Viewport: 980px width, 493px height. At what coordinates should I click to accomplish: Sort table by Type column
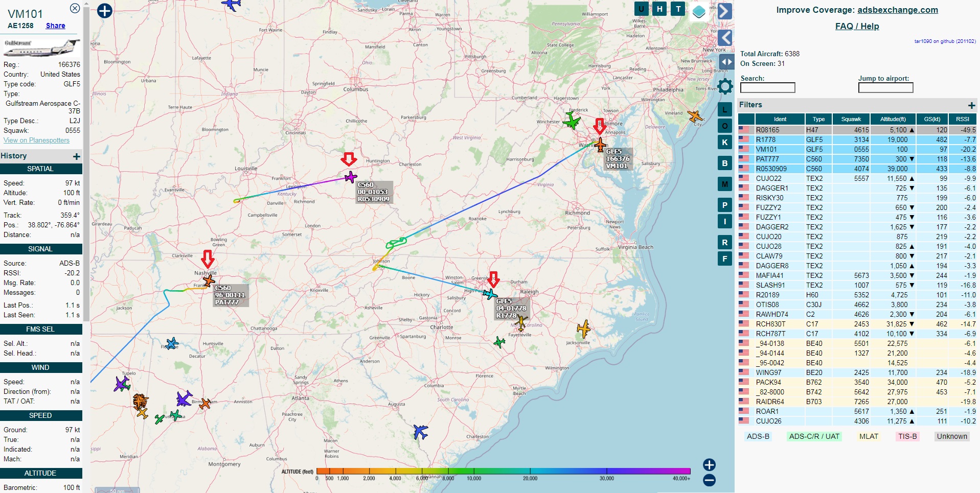point(818,119)
